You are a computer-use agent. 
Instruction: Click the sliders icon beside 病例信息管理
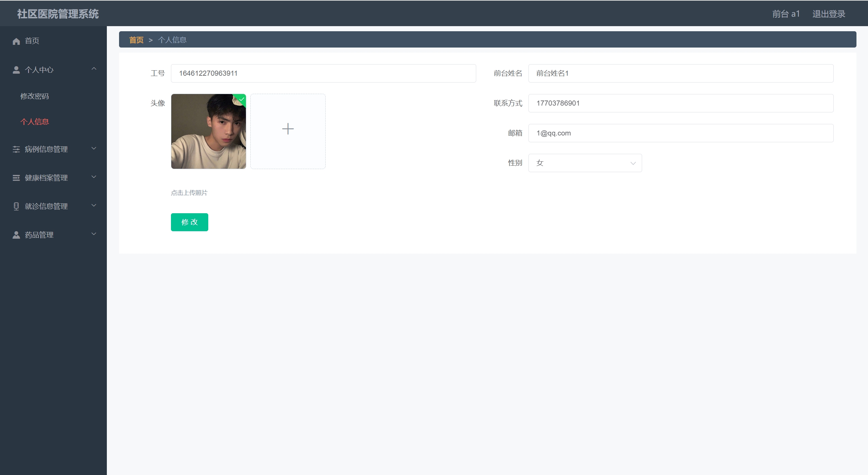pos(16,149)
